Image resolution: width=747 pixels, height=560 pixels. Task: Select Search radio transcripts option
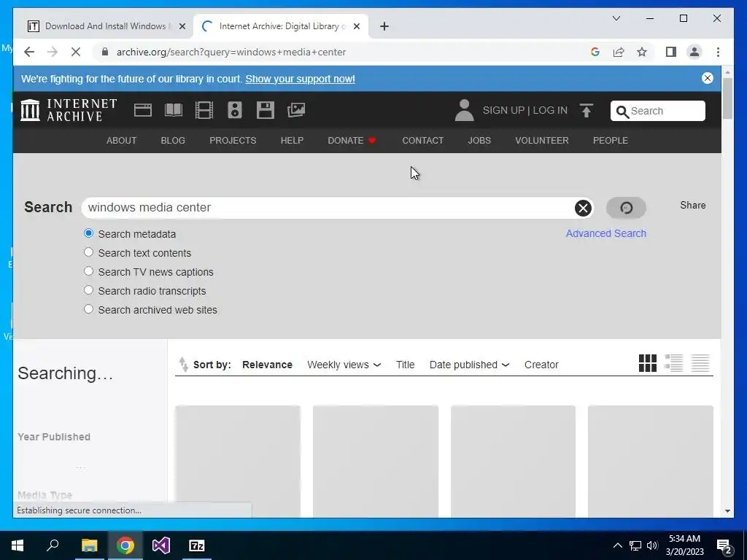[88, 290]
